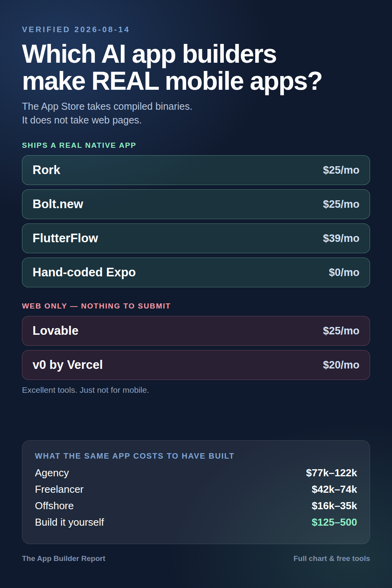Screen dimensions: 392x588
Task: Click the Ships a real native app heading
Action: 79,145
